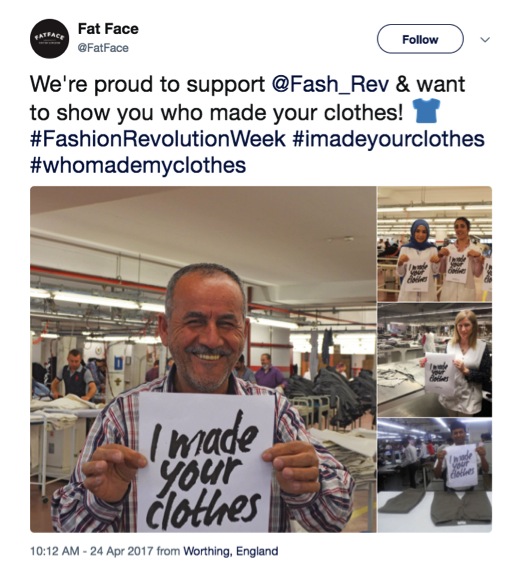
Task: Click the 'I made your clothes' sign in main photo
Action: tap(205, 462)
